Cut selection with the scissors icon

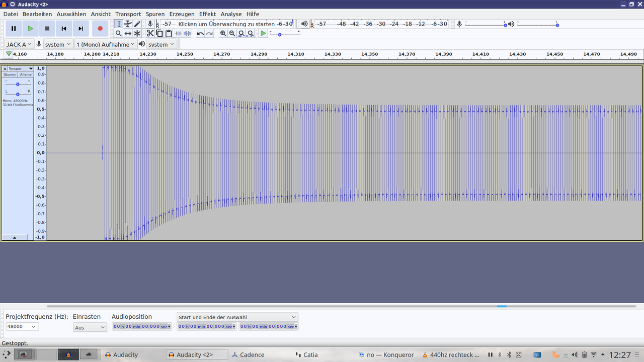point(150,33)
